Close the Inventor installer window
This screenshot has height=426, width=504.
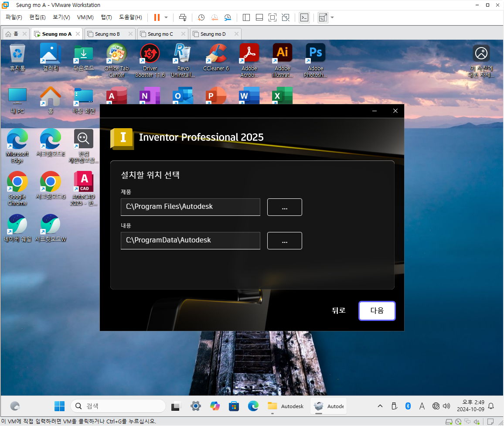(395, 111)
